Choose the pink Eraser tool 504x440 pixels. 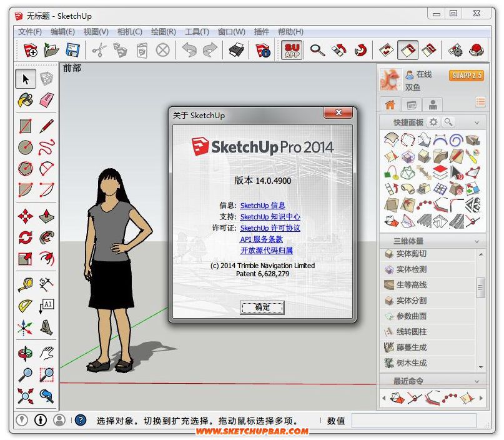[x=47, y=100]
